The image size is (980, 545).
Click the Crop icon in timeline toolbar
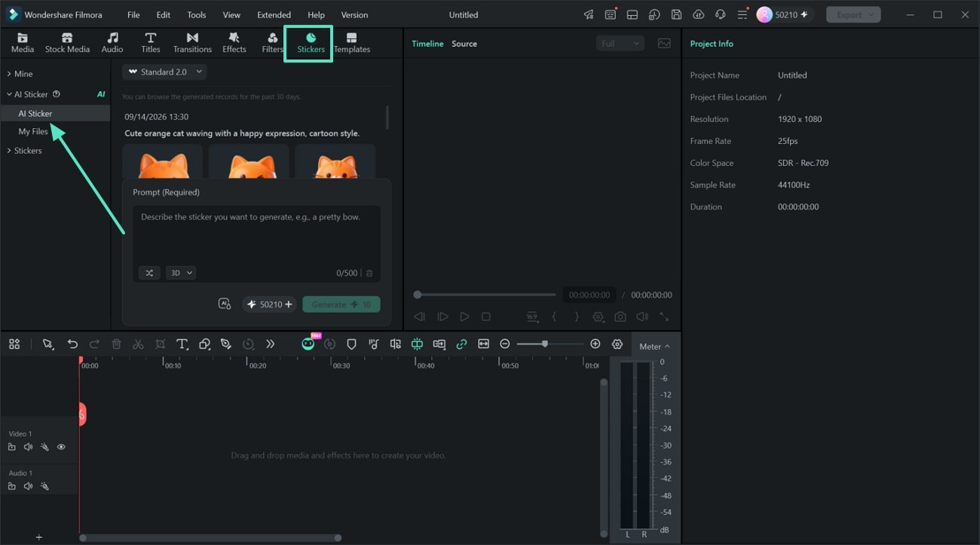point(160,344)
